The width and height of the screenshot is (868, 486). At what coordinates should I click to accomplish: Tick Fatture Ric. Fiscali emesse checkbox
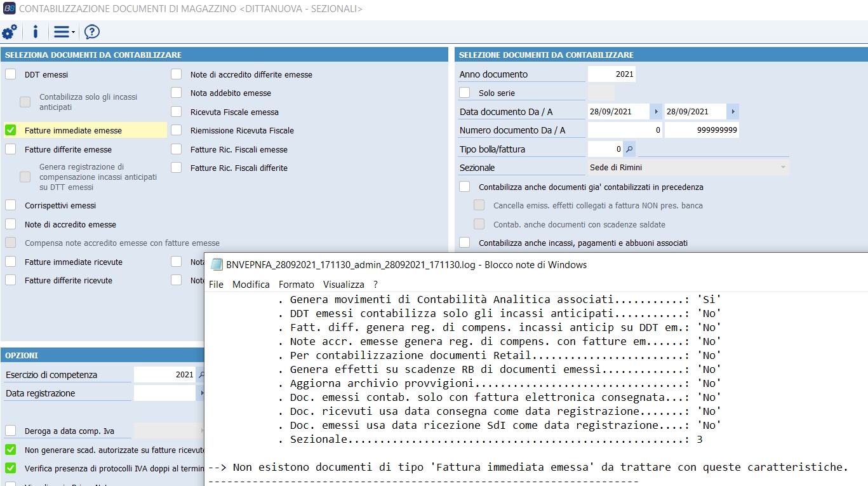[177, 149]
